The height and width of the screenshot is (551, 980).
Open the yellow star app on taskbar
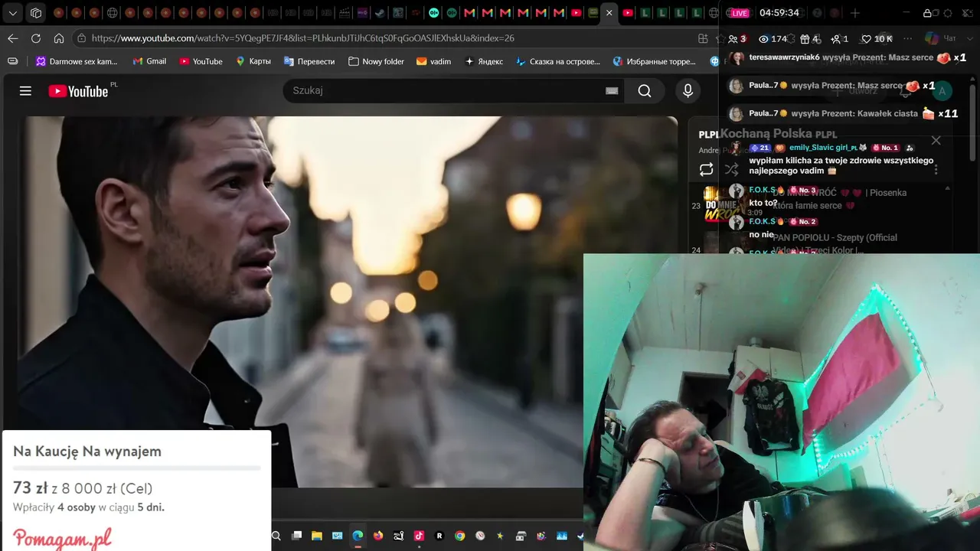[x=501, y=536]
